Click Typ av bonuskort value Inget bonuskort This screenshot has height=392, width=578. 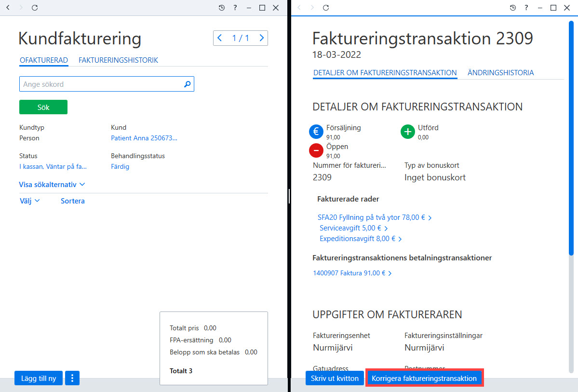[x=435, y=177]
